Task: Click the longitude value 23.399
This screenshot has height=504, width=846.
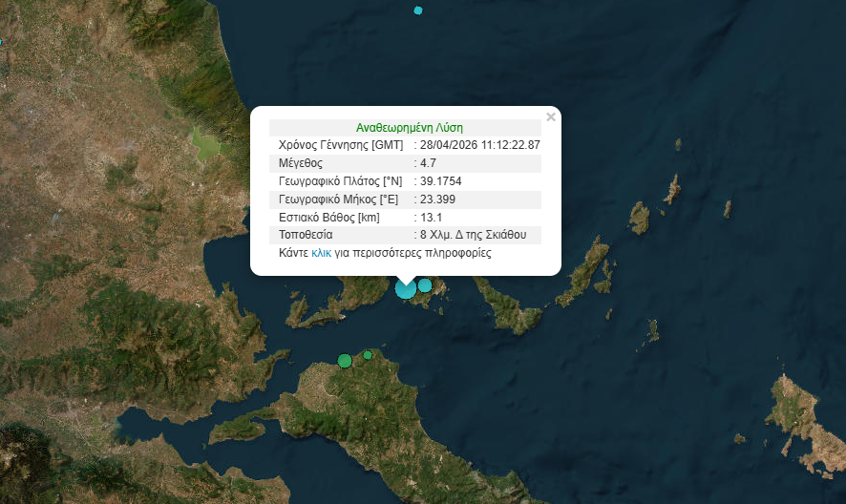Action: (437, 199)
